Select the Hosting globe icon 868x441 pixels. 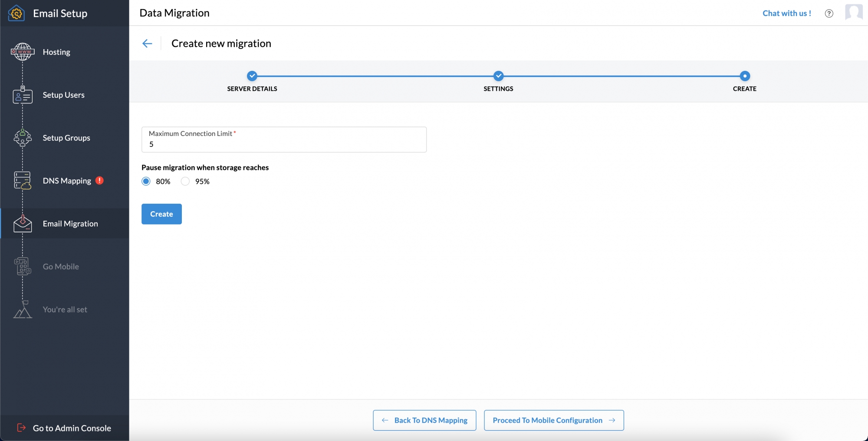tap(22, 51)
